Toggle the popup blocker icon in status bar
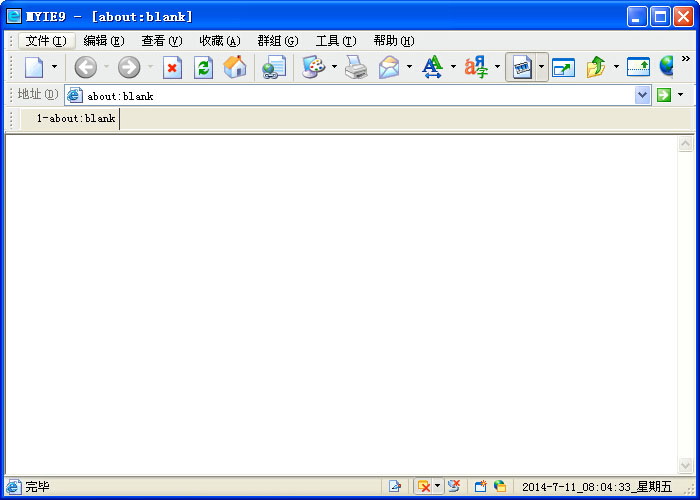The image size is (700, 500). tap(424, 486)
